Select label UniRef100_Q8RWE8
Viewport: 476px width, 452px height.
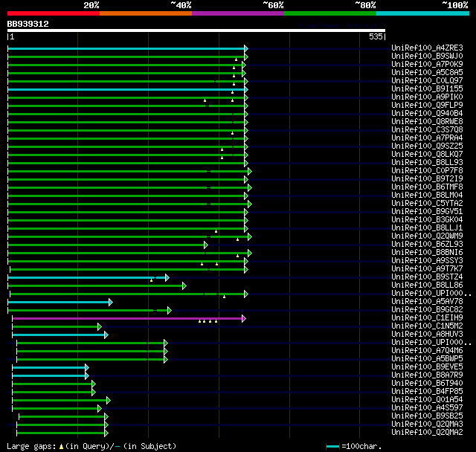point(427,122)
